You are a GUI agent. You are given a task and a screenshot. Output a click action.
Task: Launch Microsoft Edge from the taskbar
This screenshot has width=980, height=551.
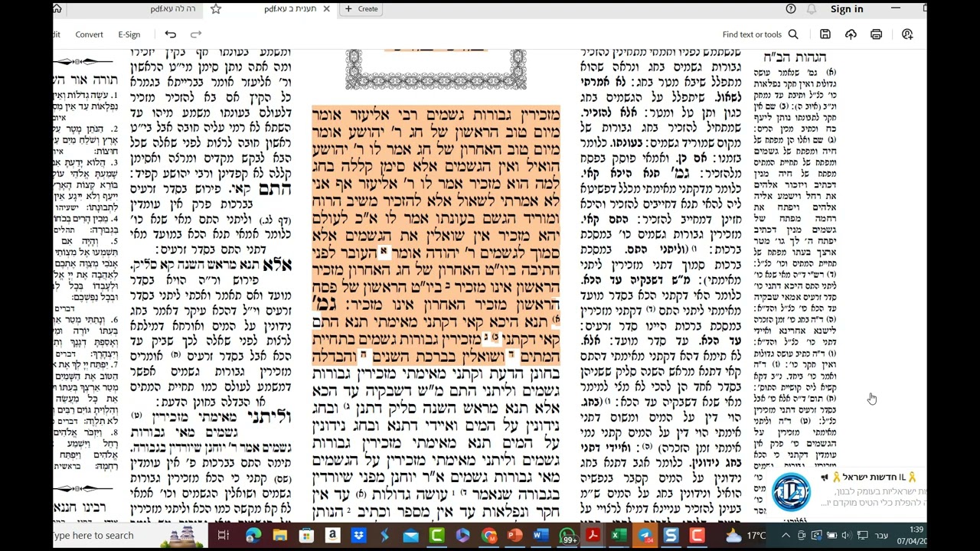(x=253, y=536)
